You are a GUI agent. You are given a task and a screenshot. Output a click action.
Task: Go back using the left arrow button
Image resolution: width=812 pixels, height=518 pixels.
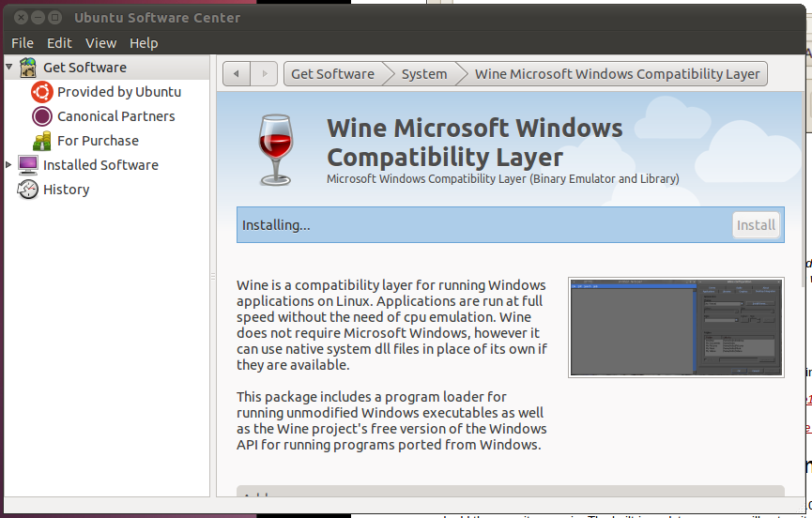pyautogui.click(x=237, y=74)
